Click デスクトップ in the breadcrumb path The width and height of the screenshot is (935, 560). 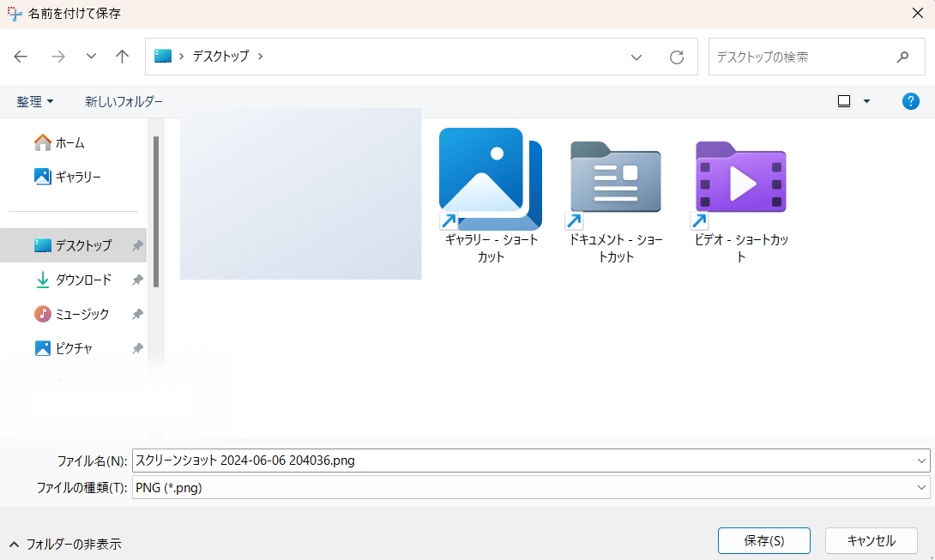(223, 57)
